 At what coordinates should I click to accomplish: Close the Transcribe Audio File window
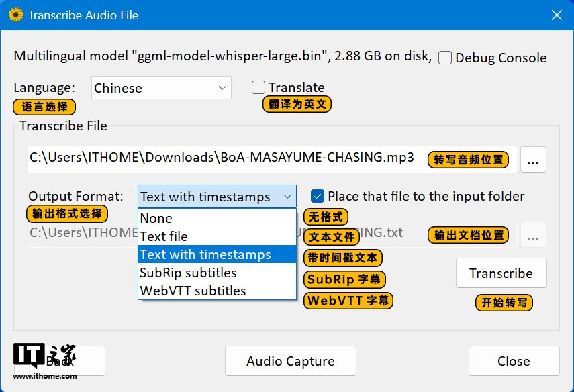tap(556, 15)
